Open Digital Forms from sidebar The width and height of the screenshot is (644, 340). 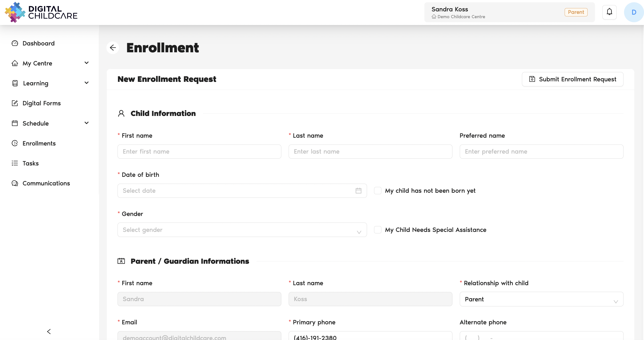[41, 103]
